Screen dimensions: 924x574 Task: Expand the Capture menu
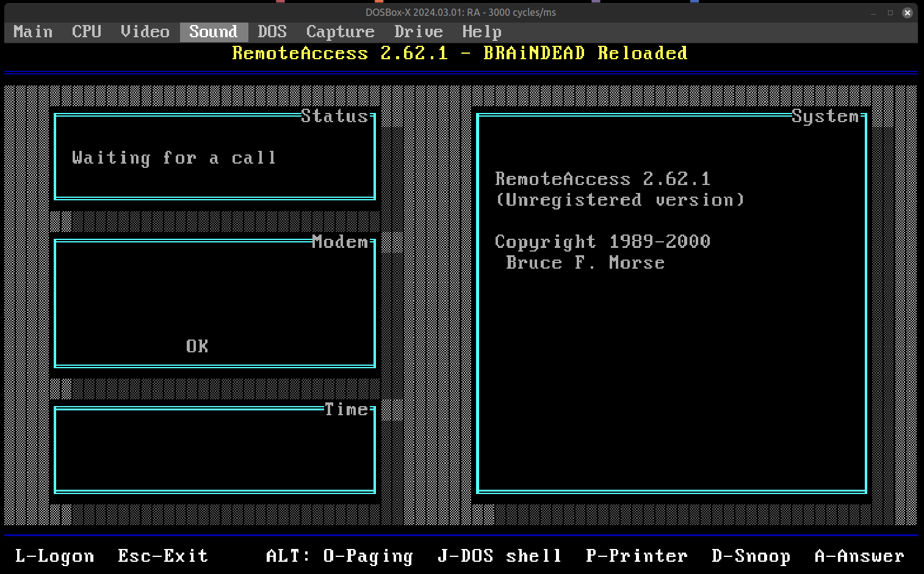pyautogui.click(x=340, y=32)
